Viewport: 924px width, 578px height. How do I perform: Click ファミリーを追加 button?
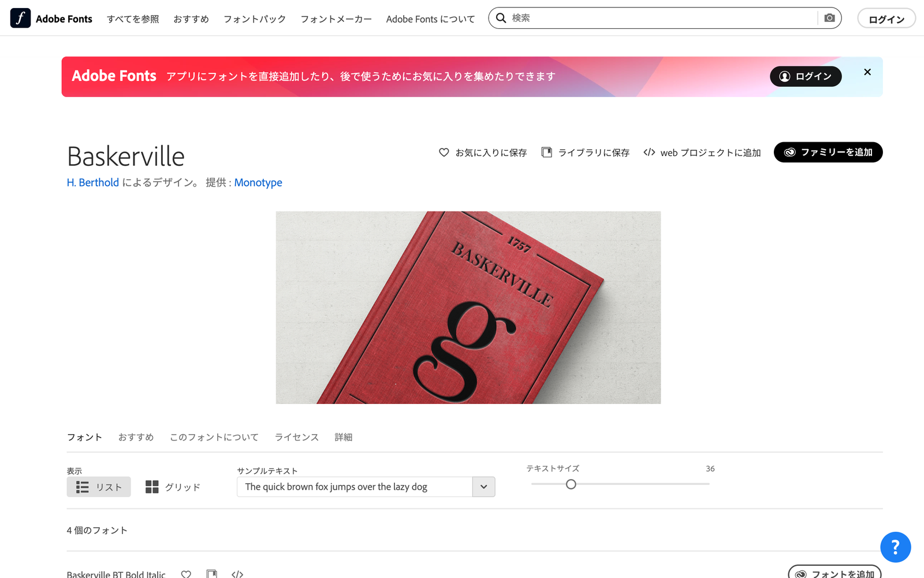[828, 152]
